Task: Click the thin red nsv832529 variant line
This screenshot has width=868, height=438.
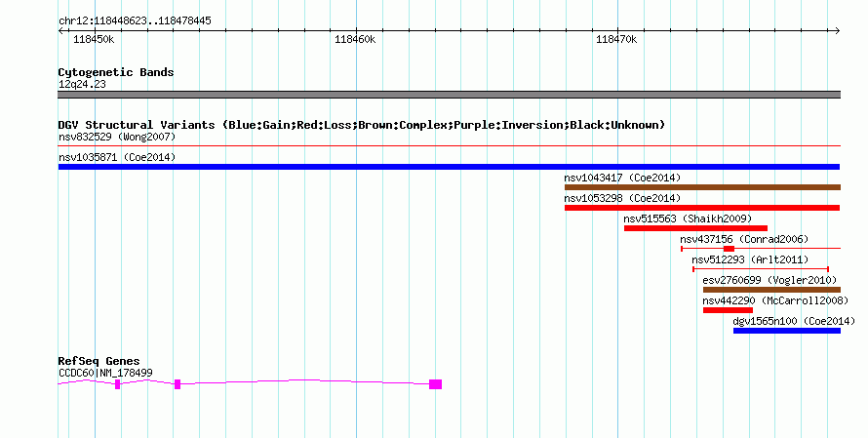Action: click(x=449, y=146)
